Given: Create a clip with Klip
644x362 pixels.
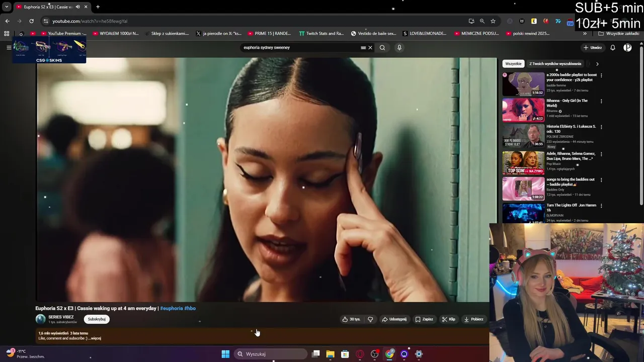Looking at the screenshot, I should 448,319.
